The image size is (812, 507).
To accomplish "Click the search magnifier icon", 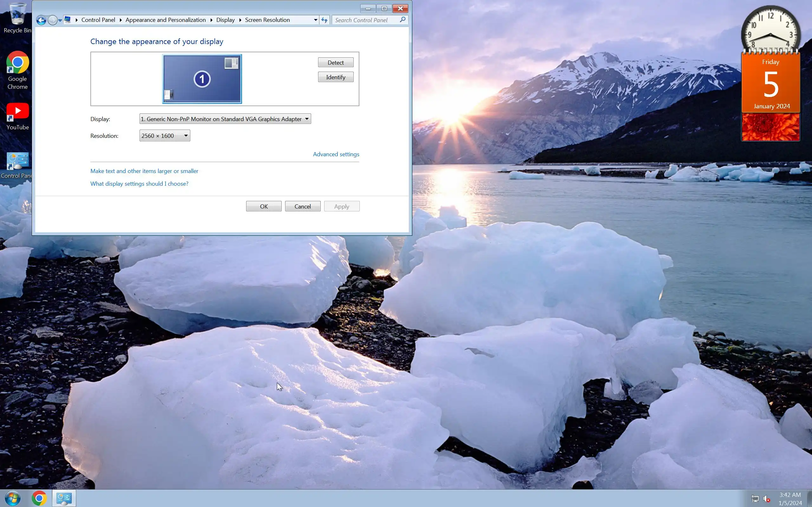I will click(x=403, y=20).
